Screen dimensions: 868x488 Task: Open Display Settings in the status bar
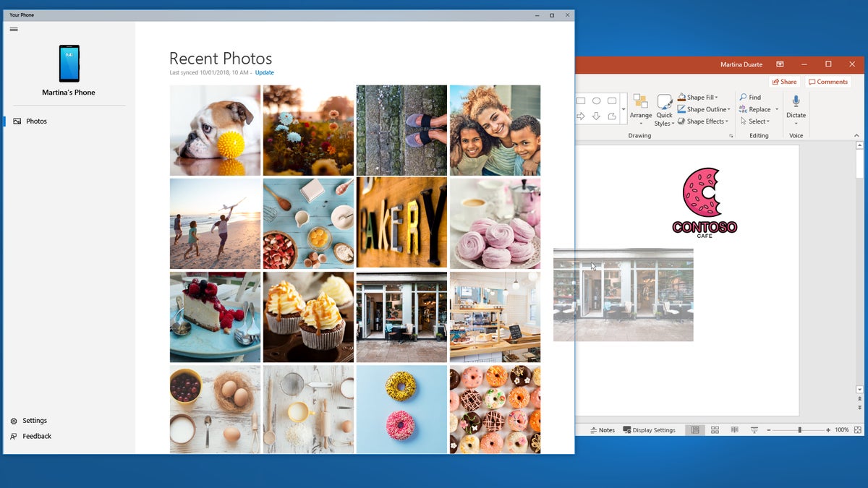(650, 430)
